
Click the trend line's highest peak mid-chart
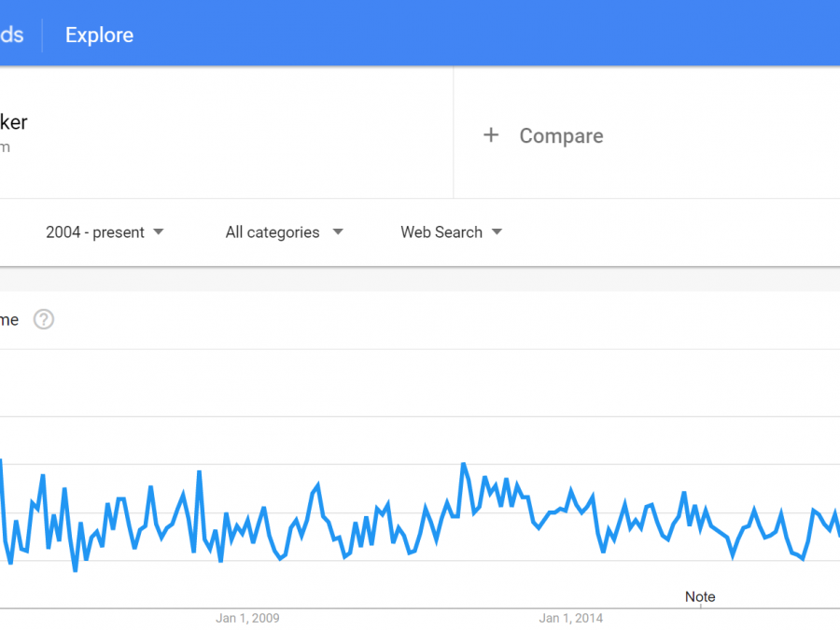pos(464,464)
